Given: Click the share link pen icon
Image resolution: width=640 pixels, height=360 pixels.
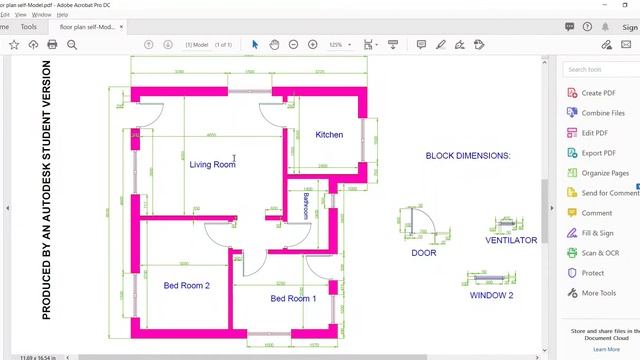Looking at the screenshot, I should point(607,44).
